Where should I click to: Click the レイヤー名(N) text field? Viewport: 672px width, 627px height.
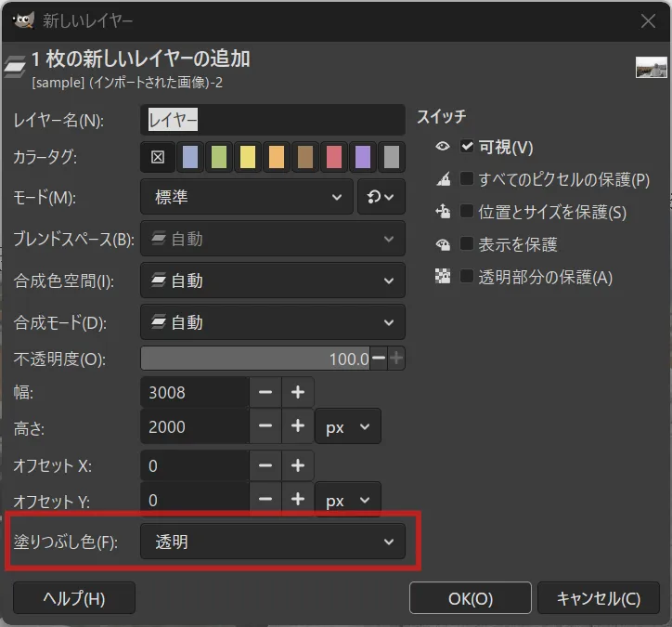273,120
